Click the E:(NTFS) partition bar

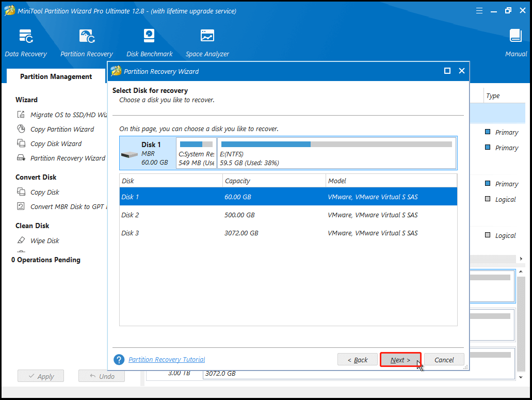336,153
